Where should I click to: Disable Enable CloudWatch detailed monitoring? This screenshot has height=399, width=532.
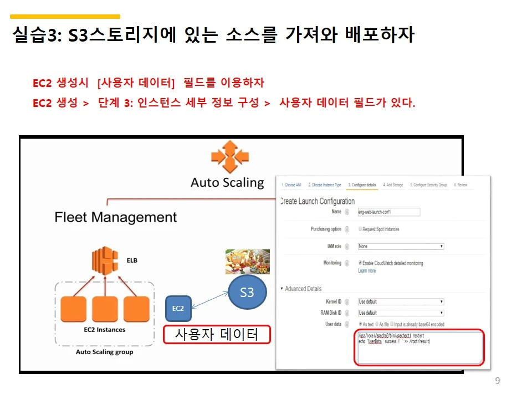pos(360,262)
